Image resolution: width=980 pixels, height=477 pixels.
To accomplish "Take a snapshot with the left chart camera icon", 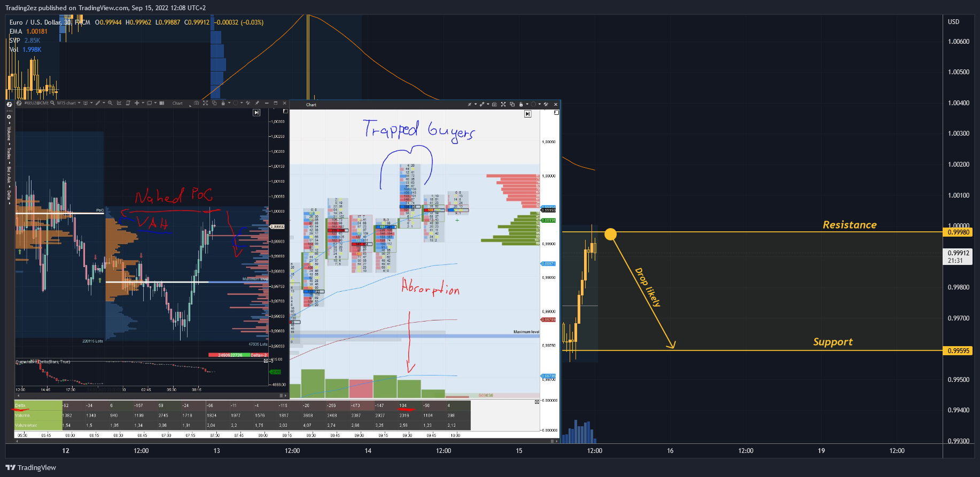I will pyautogui.click(x=196, y=103).
